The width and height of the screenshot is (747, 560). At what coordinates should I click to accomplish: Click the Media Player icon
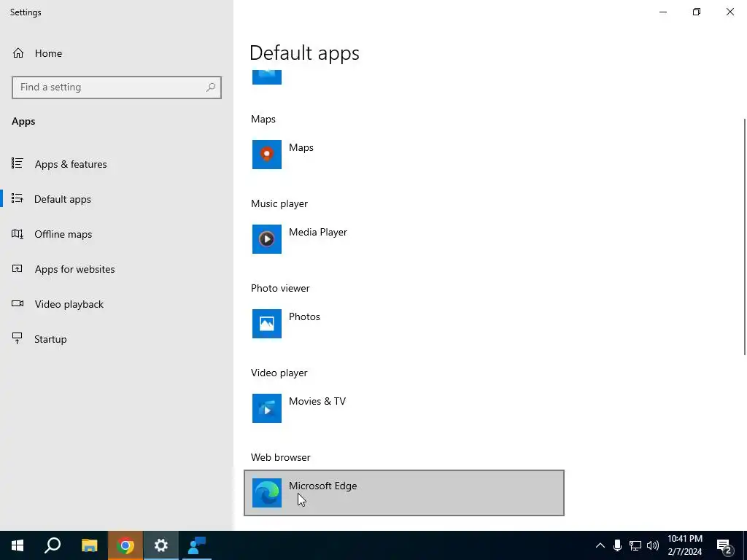(x=267, y=239)
